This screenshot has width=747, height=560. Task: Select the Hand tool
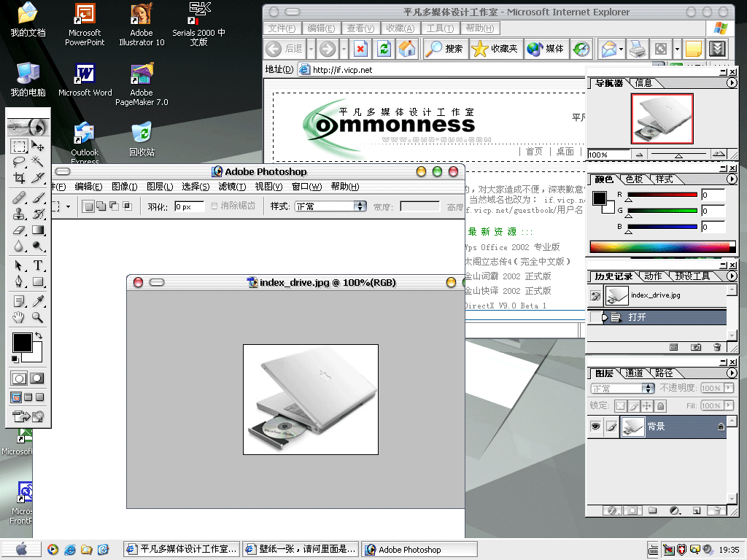point(19,317)
